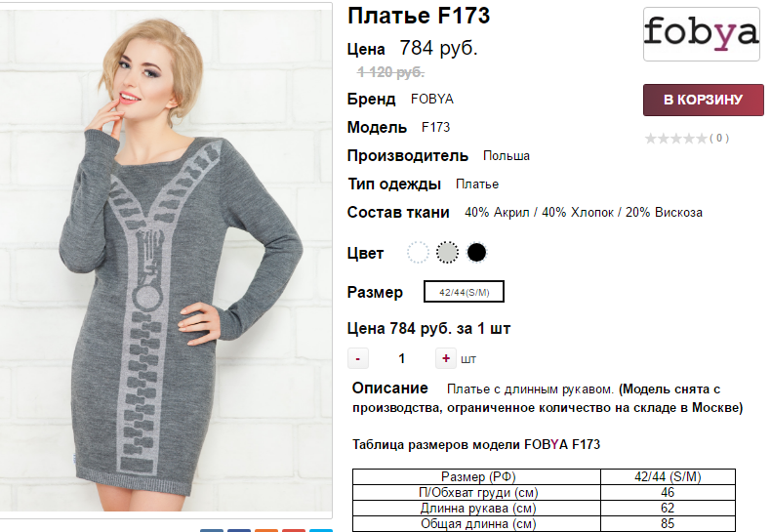771x532 pixels.
Task: Add dress to cart with В КОРЗИНУ
Action: point(703,100)
